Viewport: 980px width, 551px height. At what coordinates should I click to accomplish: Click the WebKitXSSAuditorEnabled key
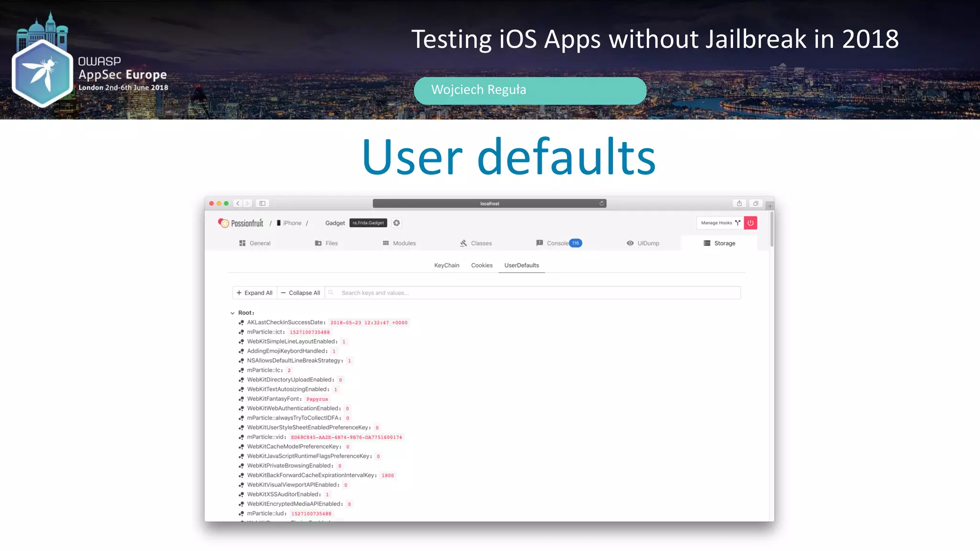tap(284, 495)
